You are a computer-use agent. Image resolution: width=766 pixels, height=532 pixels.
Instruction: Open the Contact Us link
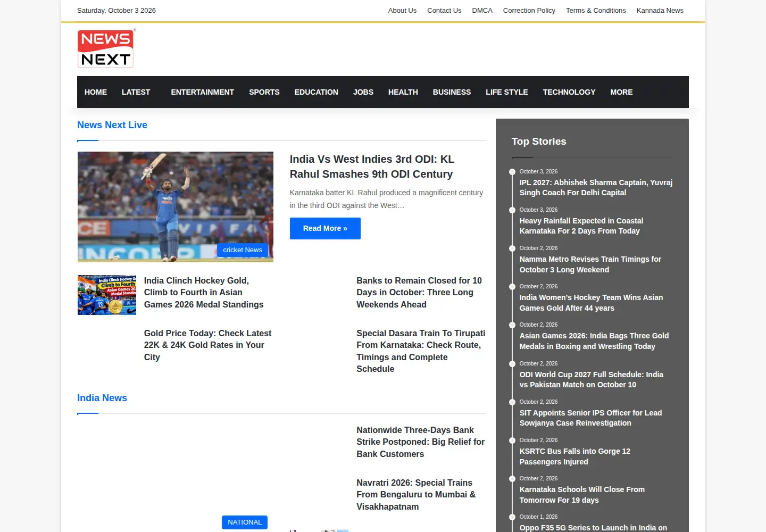tap(444, 10)
